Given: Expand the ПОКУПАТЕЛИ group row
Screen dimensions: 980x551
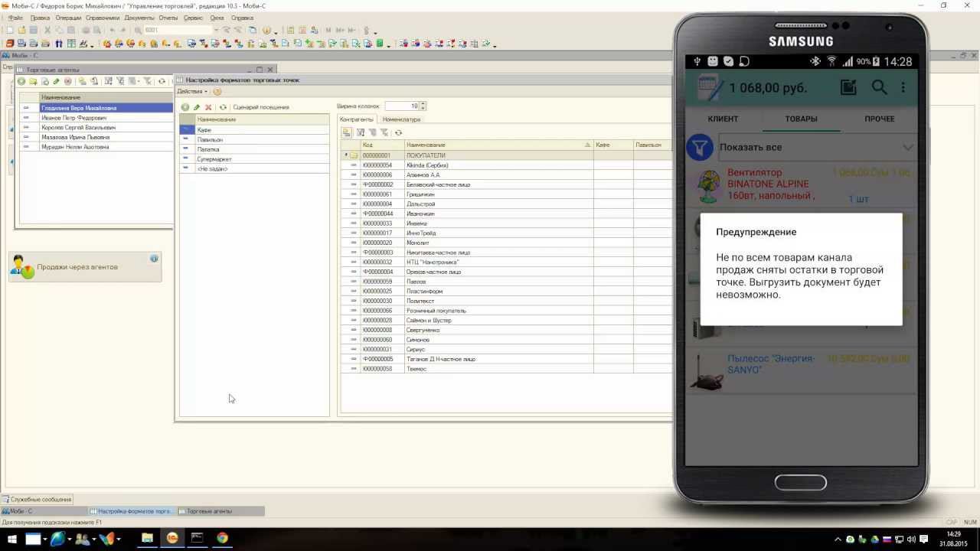Looking at the screenshot, I should pos(346,155).
